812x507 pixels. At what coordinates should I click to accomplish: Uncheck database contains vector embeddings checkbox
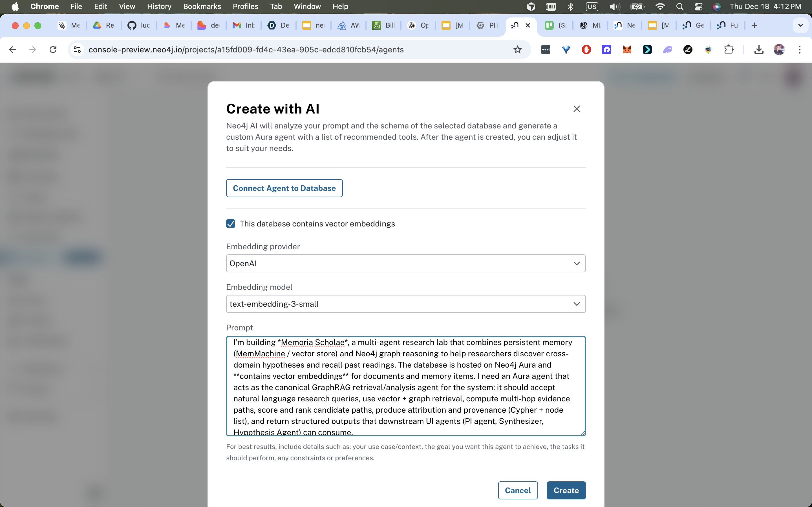click(x=231, y=224)
